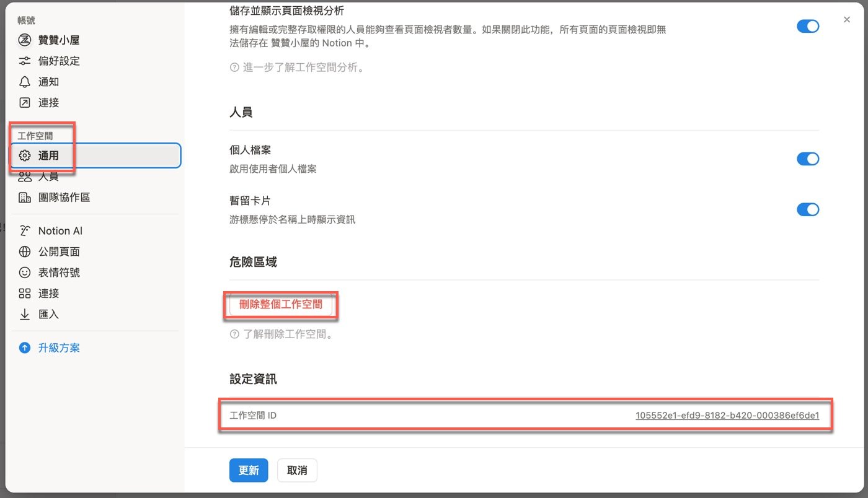Click the 表情符號 smiley icon
This screenshot has width=868, height=498.
click(25, 273)
